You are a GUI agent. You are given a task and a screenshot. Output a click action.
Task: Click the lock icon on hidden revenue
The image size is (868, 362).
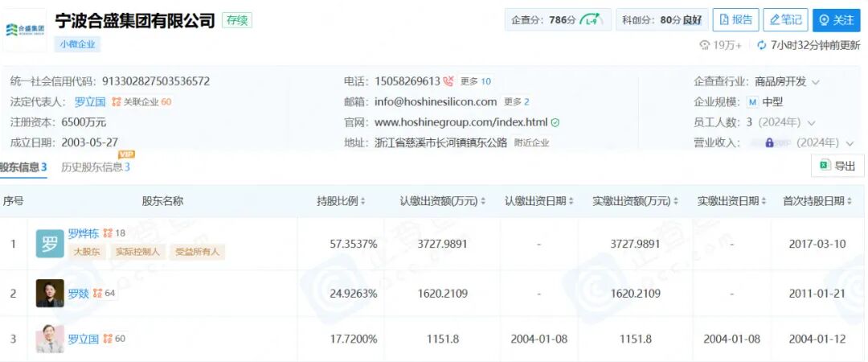point(769,143)
